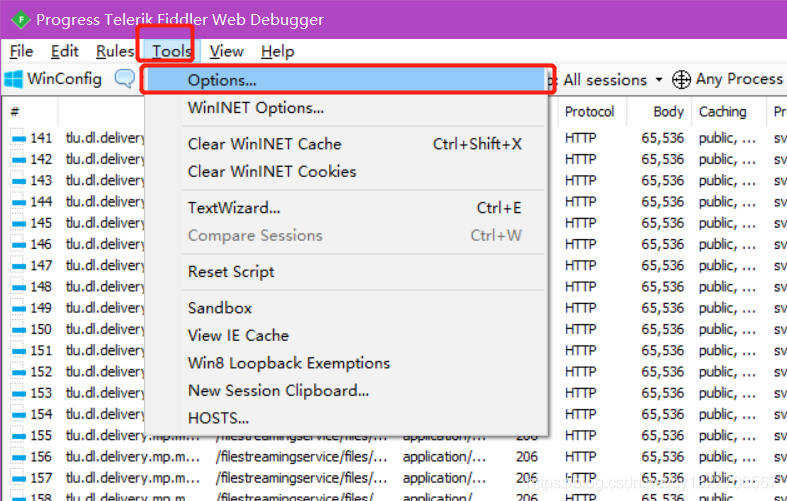Sort by the Caching column header

(x=722, y=111)
